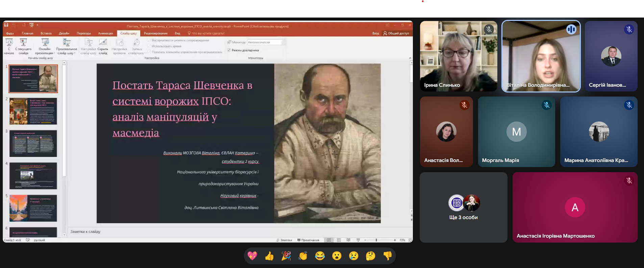This screenshot has width=644, height=268.
Task: Send the thumbs up reaction
Action: point(269,256)
